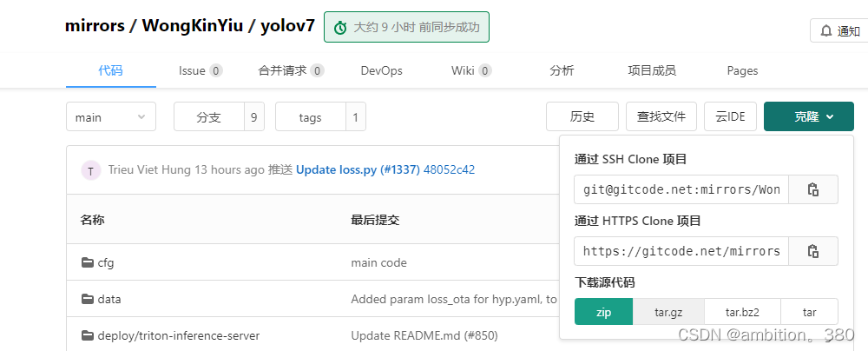This screenshot has width=868, height=351.
Task: Copy the HTTPS clone URL
Action: tap(812, 251)
